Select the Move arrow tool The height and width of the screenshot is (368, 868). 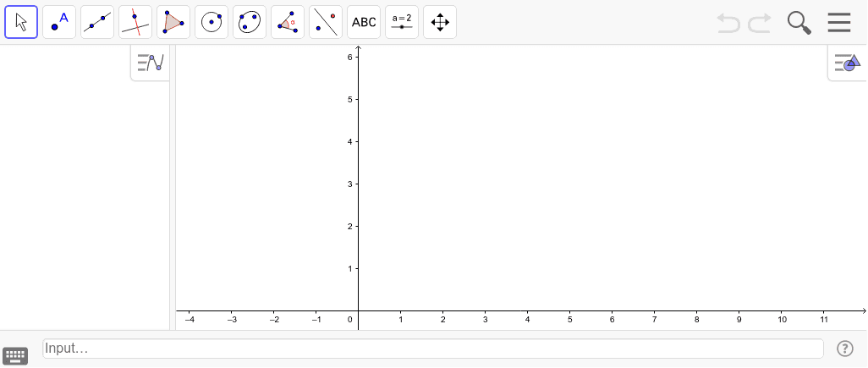click(21, 22)
